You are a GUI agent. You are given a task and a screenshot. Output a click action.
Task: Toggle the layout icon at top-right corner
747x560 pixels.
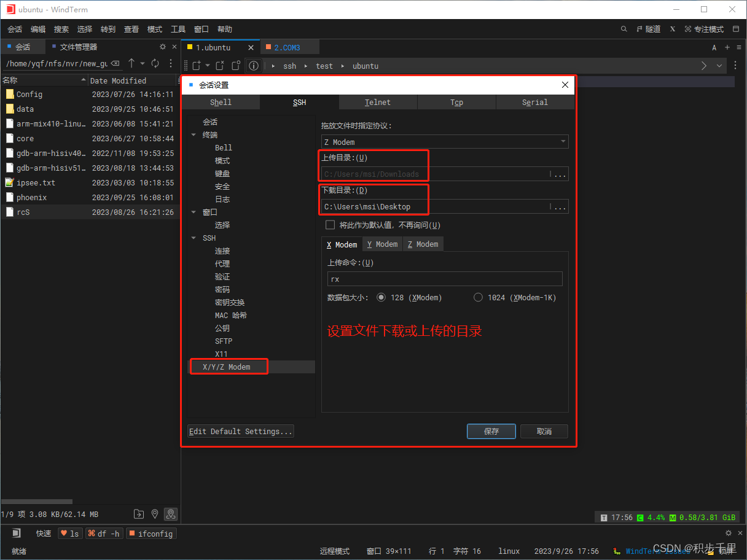736,29
